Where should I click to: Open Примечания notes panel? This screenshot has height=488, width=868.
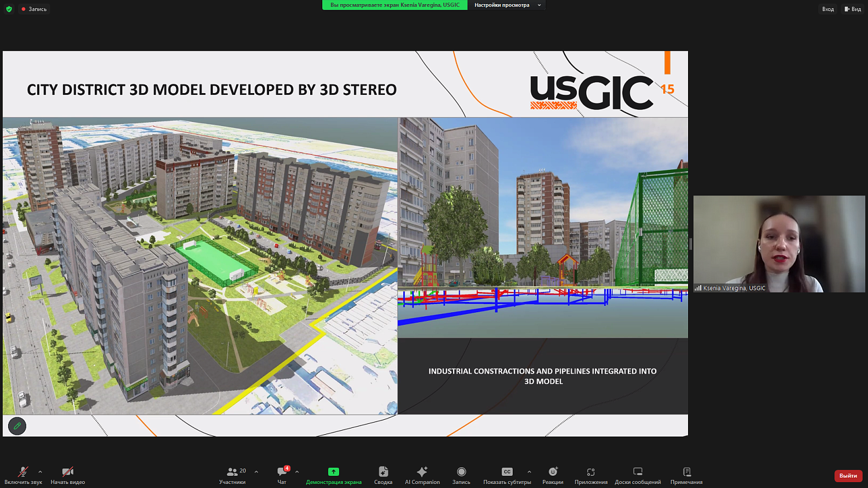point(686,475)
